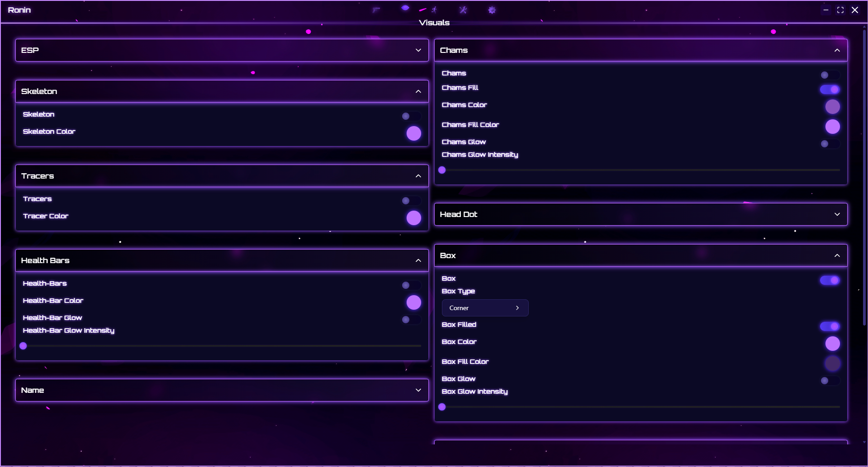Image resolution: width=868 pixels, height=467 pixels.
Task: Click the fullscreen window icon
Action: [840, 10]
